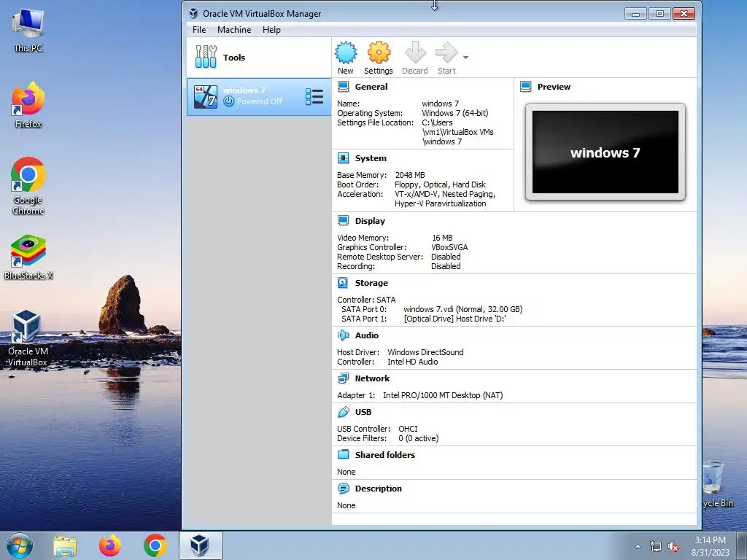Click the Preview panel icon
Viewport: 747px width, 560px height.
click(x=525, y=87)
